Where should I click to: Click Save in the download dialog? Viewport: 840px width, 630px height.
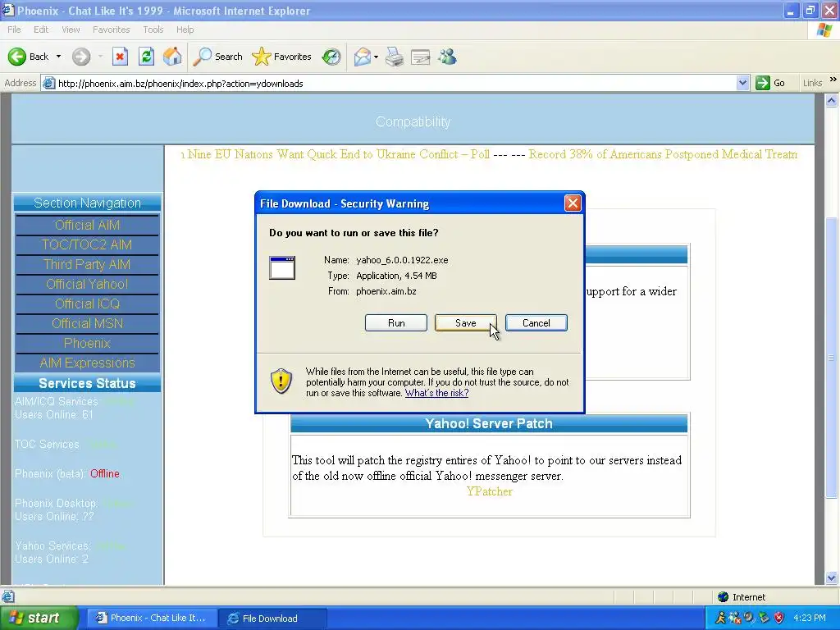click(466, 323)
